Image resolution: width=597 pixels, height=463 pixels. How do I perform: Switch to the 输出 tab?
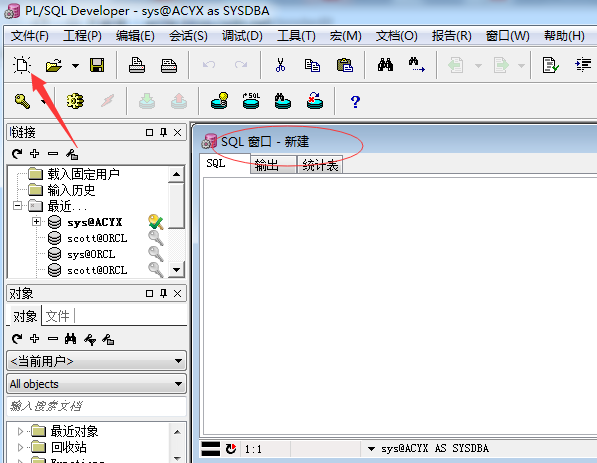(x=273, y=165)
